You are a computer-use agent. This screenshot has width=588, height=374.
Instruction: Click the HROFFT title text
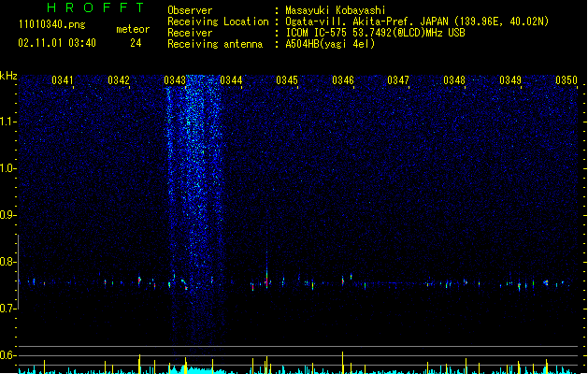coord(95,7)
